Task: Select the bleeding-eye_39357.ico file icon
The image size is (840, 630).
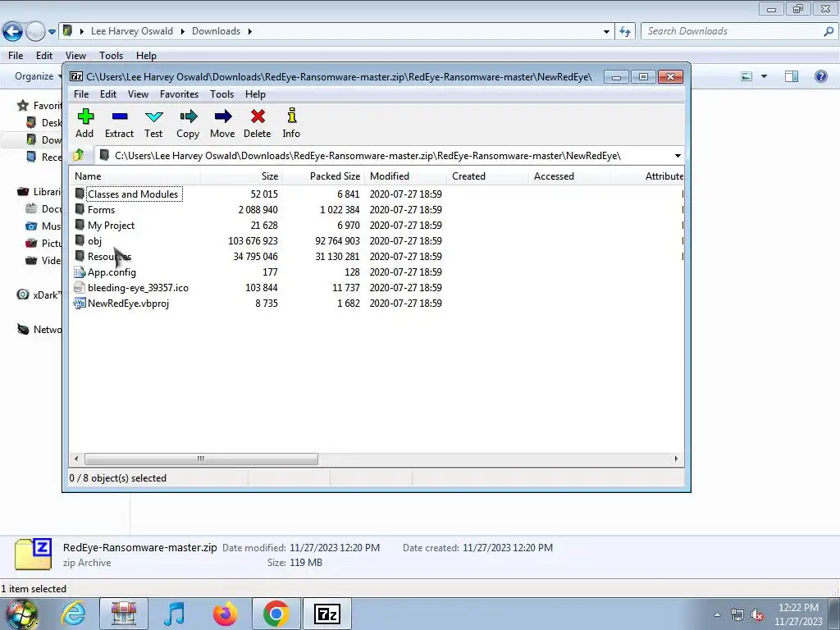Action: pyautogui.click(x=80, y=287)
